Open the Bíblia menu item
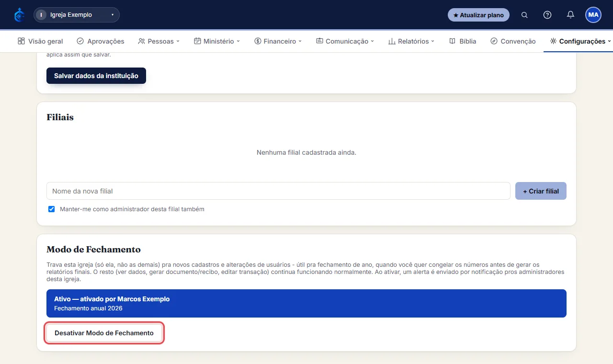 pyautogui.click(x=463, y=41)
